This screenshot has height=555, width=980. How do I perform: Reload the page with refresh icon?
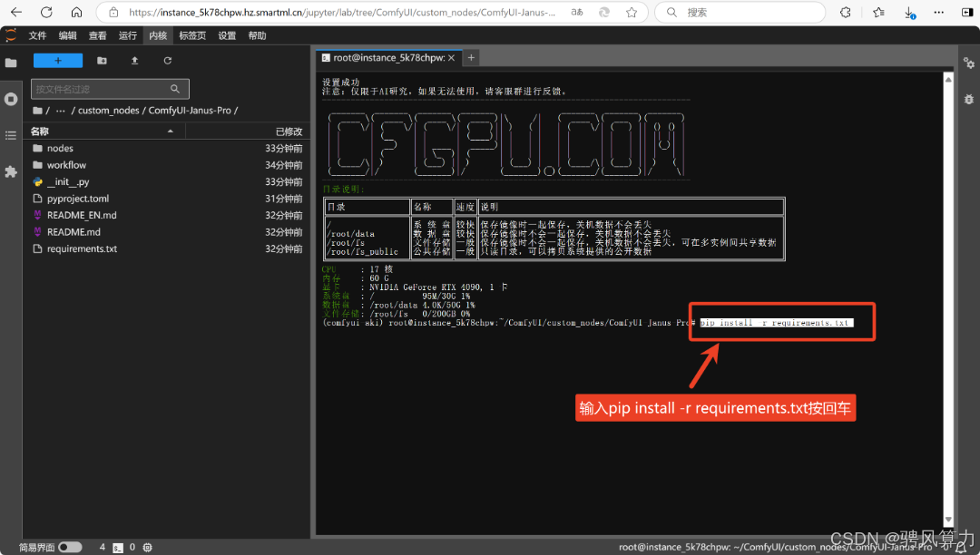(46, 12)
